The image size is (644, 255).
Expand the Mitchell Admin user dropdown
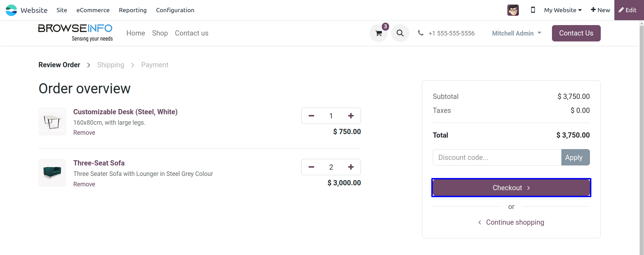click(516, 33)
